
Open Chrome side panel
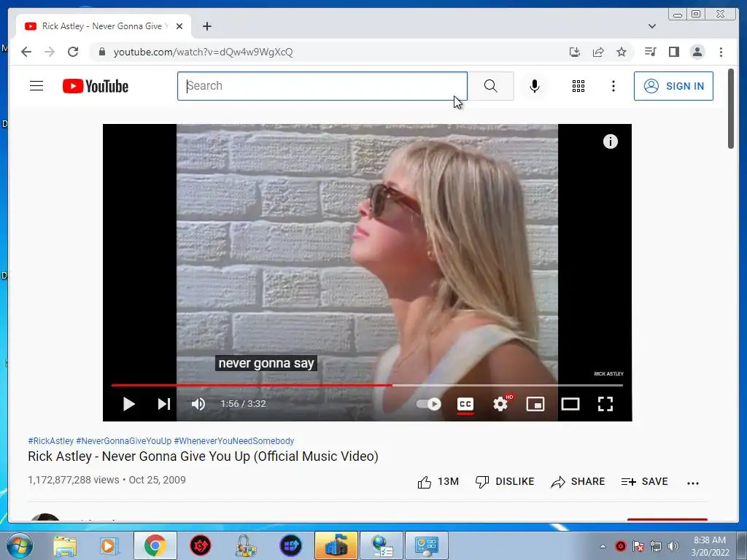pyautogui.click(x=673, y=52)
